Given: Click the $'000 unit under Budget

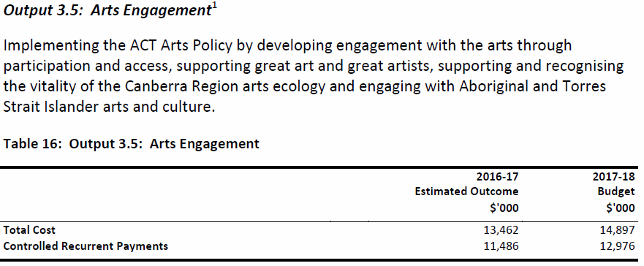Looking at the screenshot, I should click(x=620, y=208).
